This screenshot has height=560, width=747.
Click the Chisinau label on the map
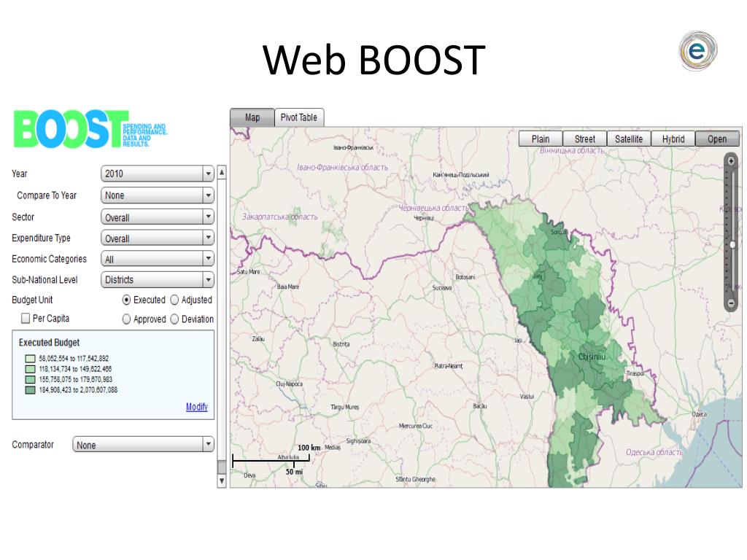point(592,357)
